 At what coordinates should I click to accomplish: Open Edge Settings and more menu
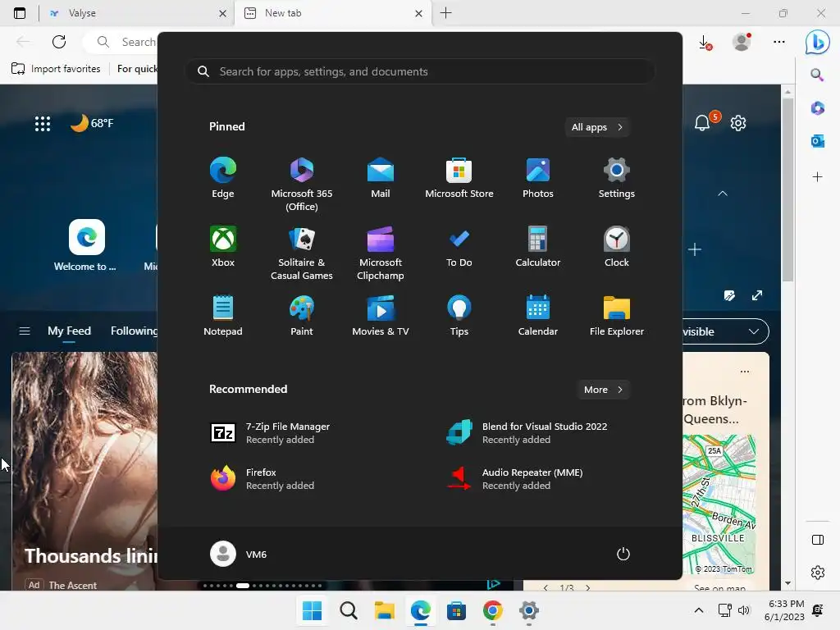click(779, 42)
